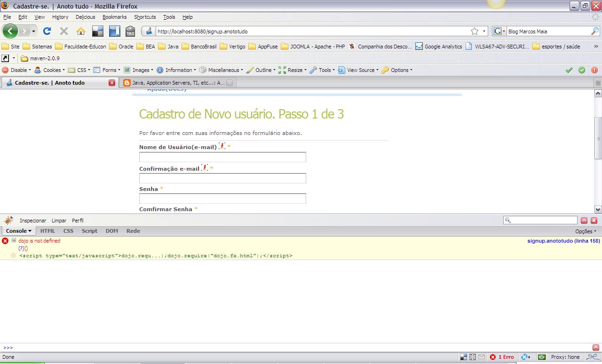Open the Miscellaneous dropdown menu
This screenshot has height=364, width=602.
[x=221, y=70]
